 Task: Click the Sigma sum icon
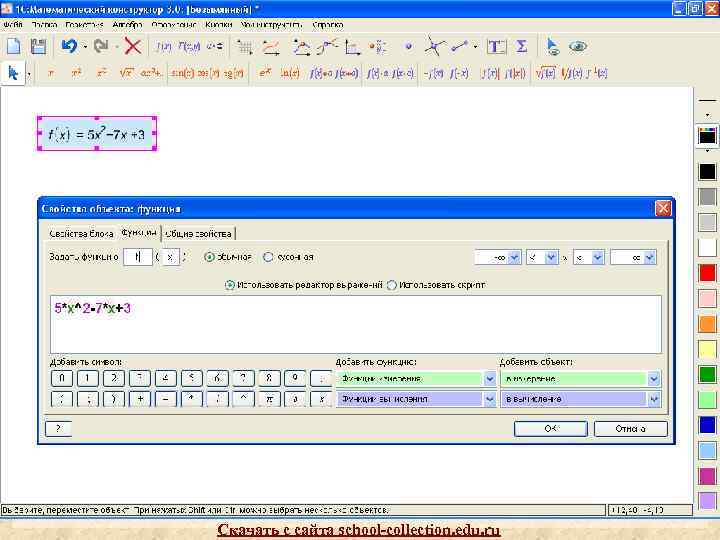(x=521, y=46)
